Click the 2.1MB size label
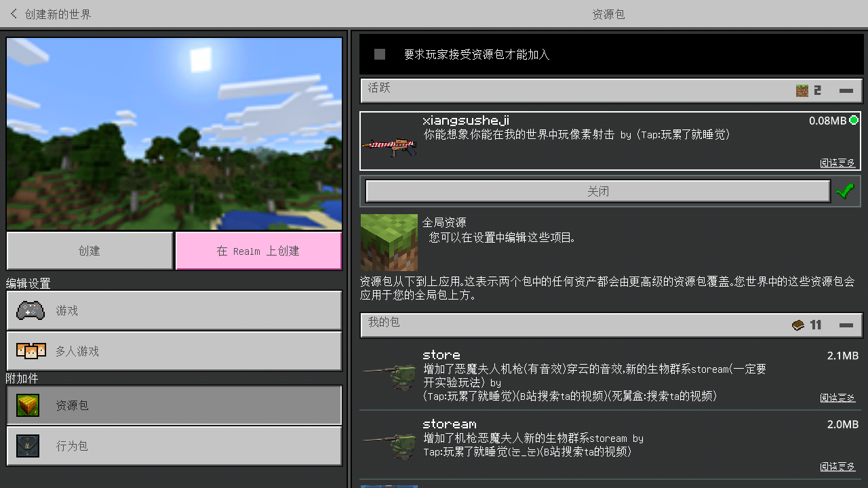868x488 pixels. (x=843, y=355)
